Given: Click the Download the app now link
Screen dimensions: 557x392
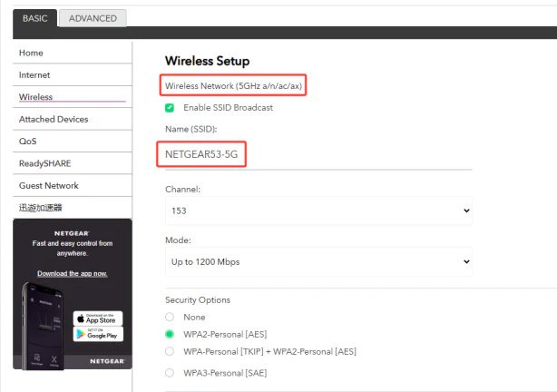Looking at the screenshot, I should [x=72, y=273].
